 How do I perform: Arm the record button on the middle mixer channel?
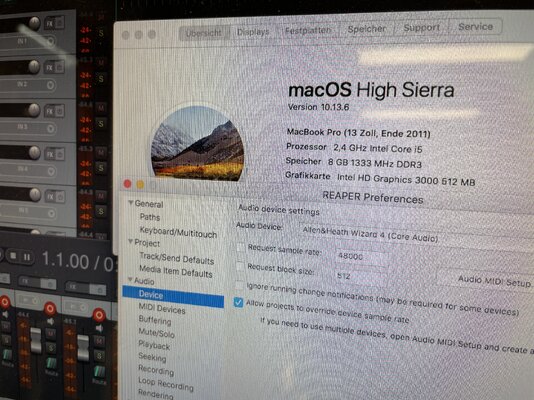[x=50, y=309]
